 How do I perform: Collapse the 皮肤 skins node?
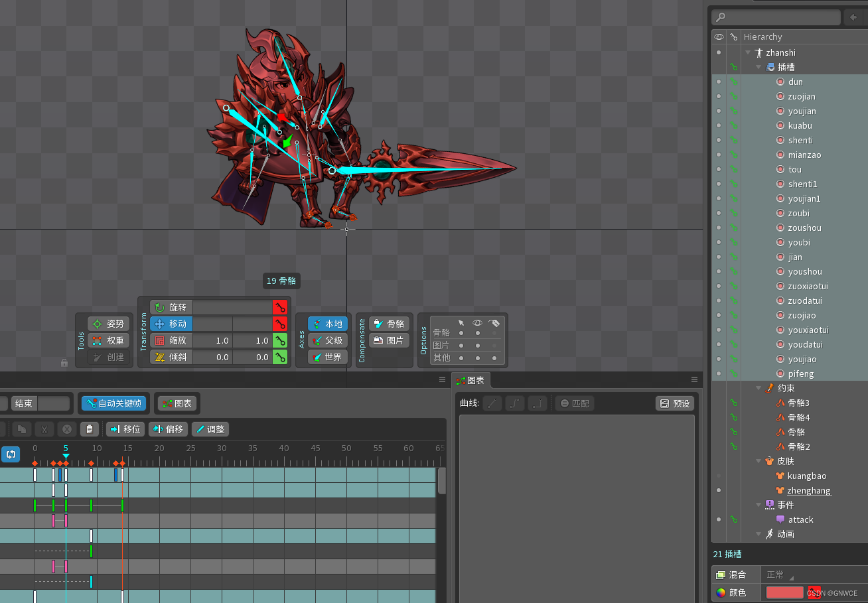759,461
